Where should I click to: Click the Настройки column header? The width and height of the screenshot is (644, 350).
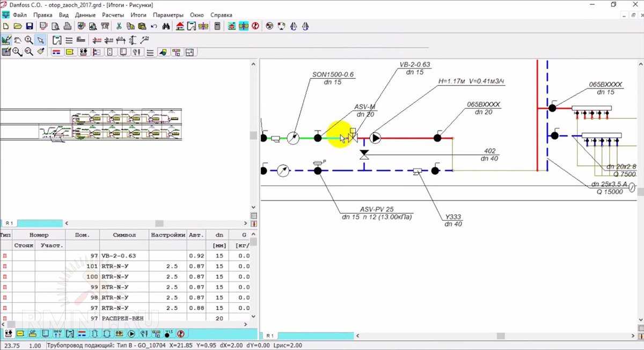(x=168, y=235)
